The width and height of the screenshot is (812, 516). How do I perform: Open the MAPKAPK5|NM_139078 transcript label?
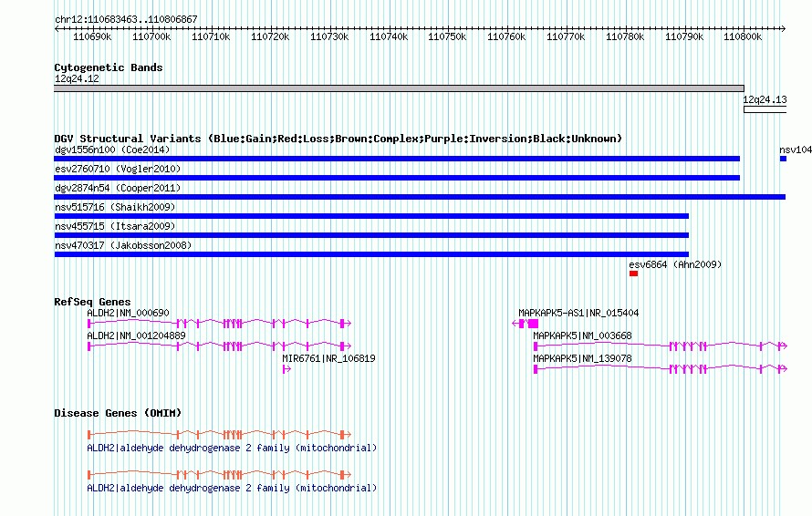583,358
